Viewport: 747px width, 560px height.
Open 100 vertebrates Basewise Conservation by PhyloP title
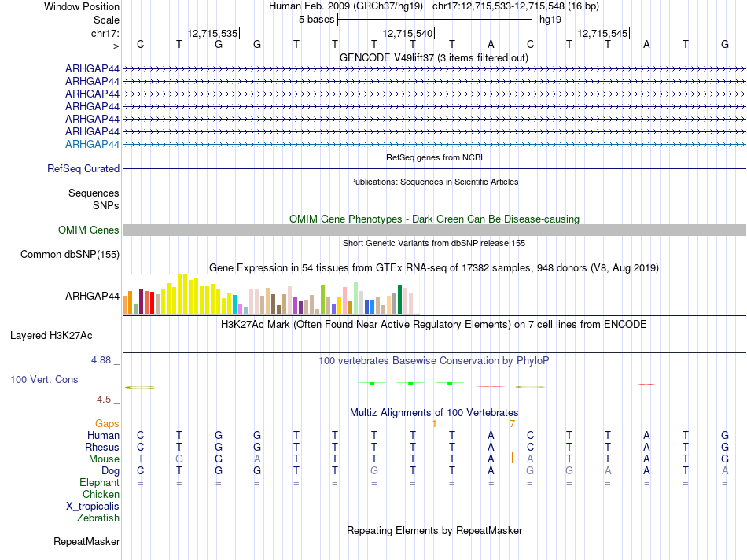point(434,361)
